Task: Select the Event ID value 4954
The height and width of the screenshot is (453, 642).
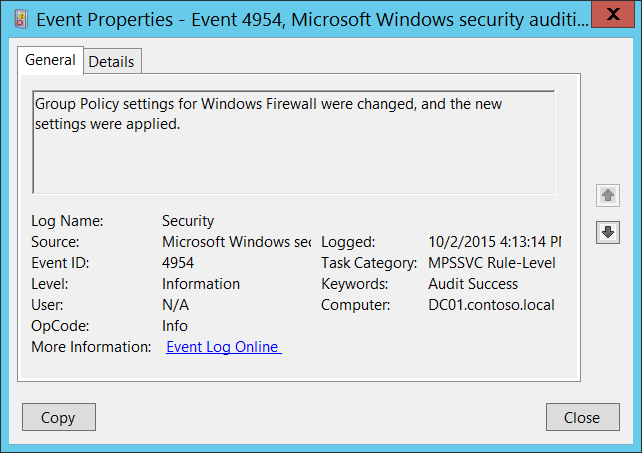Action: tap(178, 263)
